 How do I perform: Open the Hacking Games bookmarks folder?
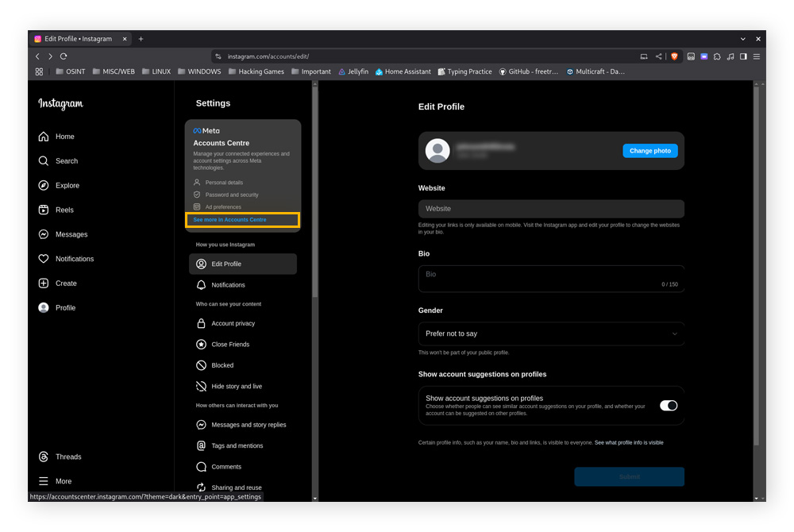(256, 72)
